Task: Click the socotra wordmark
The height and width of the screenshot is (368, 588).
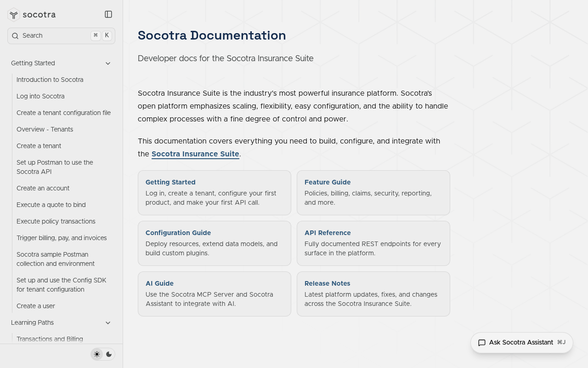Action: (x=40, y=15)
